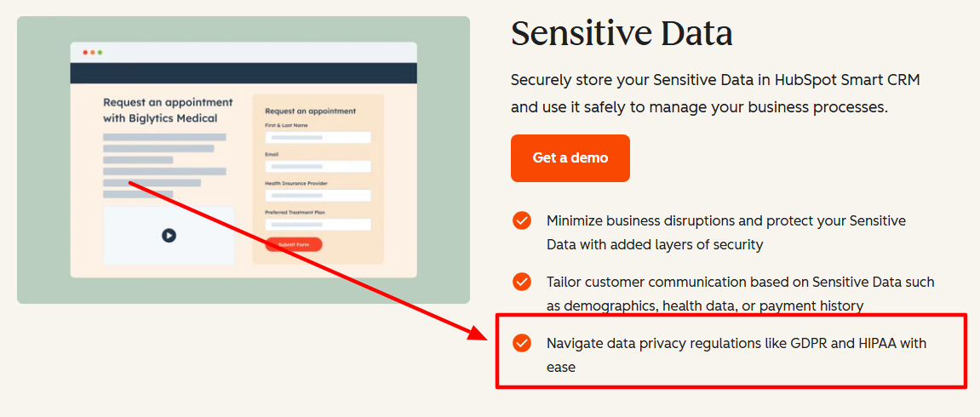Click the orange dot in the mockup window

coord(92,53)
